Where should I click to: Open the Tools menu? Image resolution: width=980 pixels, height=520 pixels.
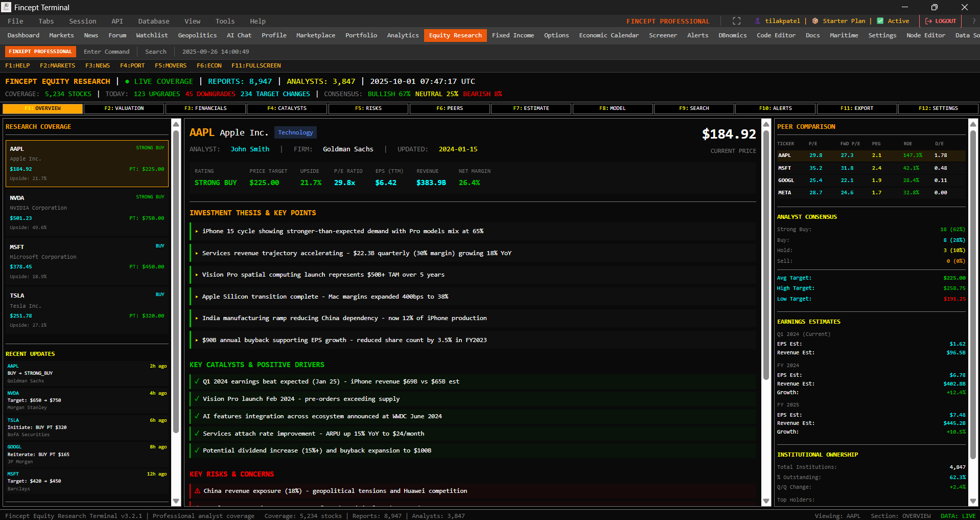[225, 21]
